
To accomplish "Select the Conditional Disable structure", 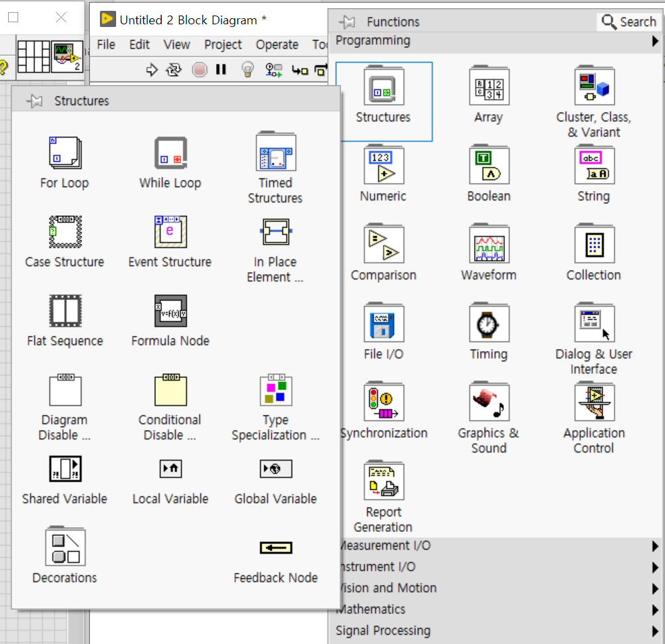I will coord(171,390).
